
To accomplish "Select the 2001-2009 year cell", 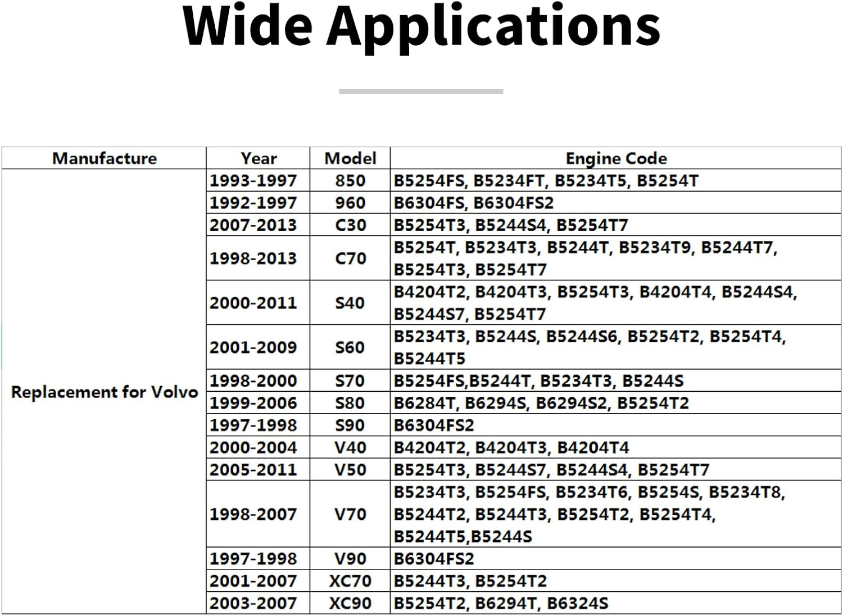I will click(x=253, y=347).
